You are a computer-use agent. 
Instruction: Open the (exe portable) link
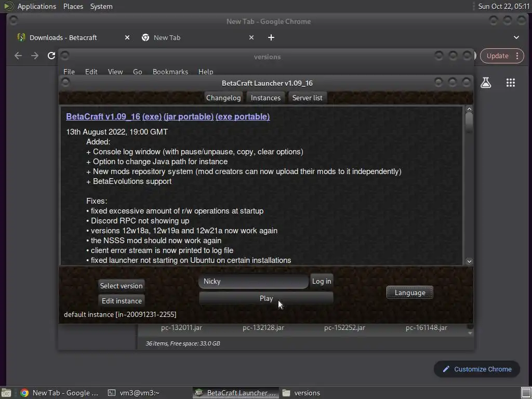tap(243, 116)
